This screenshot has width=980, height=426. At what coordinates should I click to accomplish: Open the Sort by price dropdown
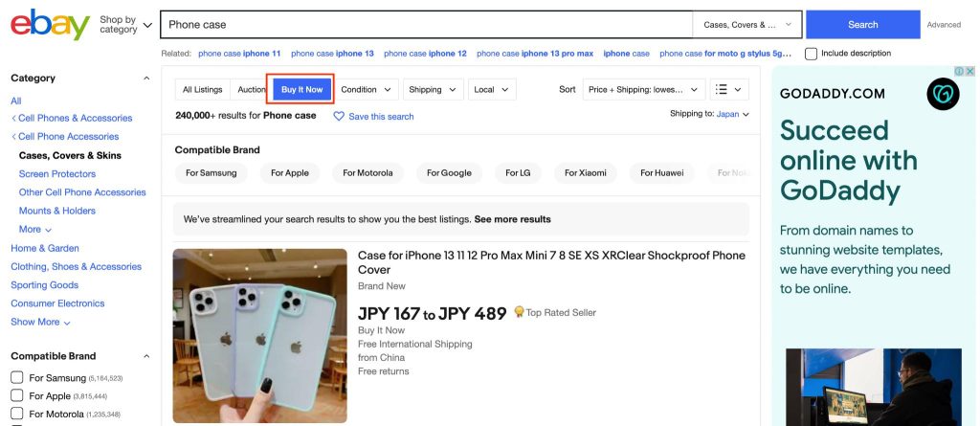[644, 89]
